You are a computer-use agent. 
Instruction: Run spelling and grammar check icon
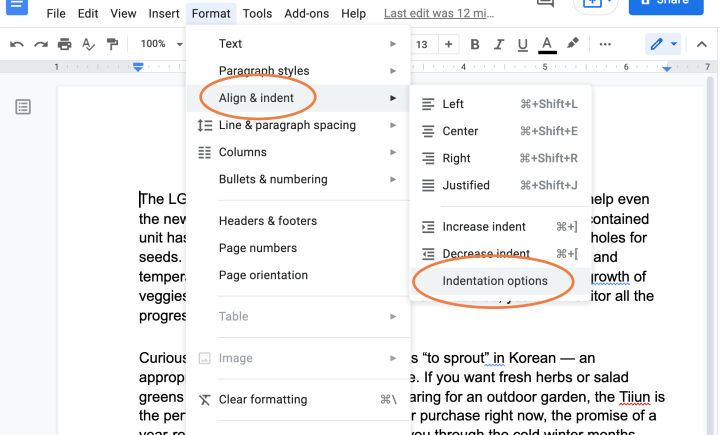(x=88, y=44)
